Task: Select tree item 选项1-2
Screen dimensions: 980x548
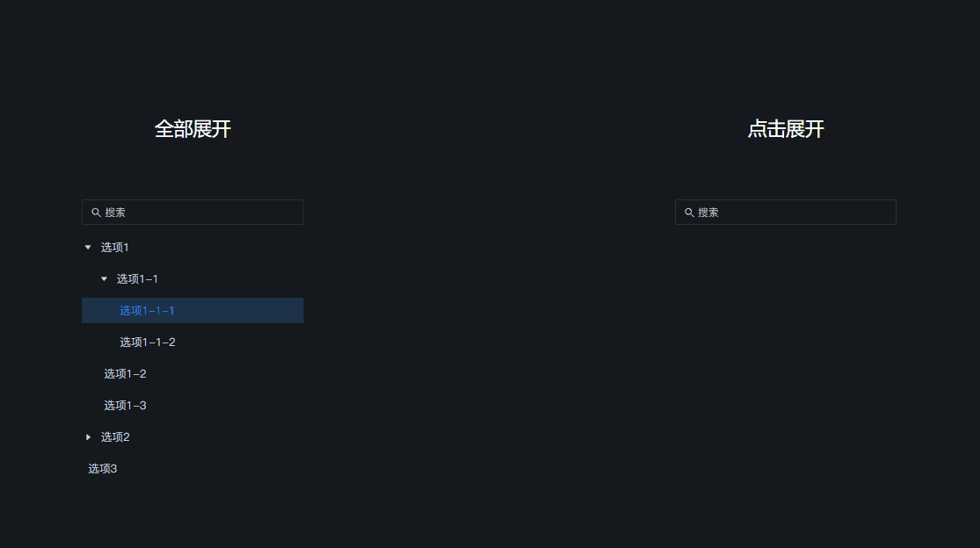Action: click(125, 373)
